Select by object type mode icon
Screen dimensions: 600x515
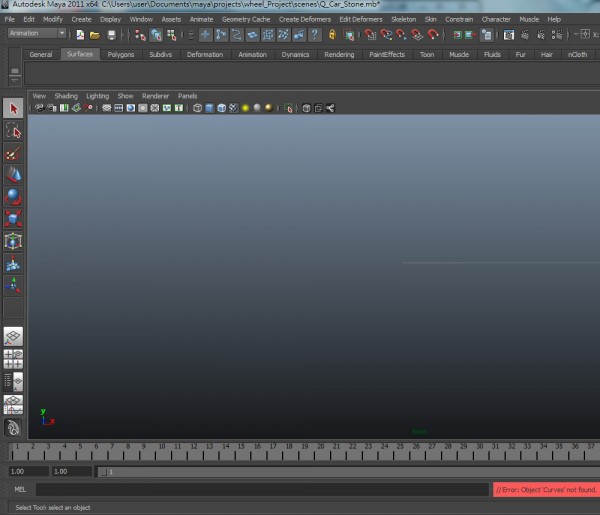pyautogui.click(x=156, y=35)
